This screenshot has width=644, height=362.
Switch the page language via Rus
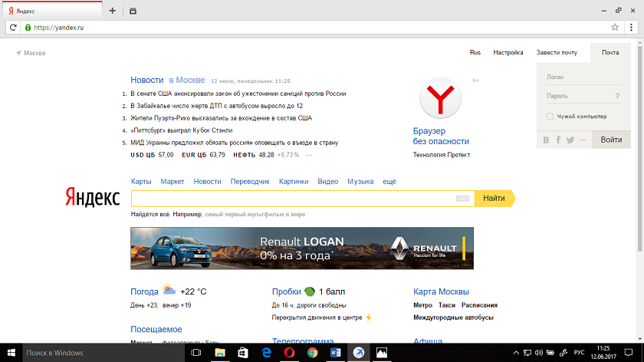(x=475, y=53)
